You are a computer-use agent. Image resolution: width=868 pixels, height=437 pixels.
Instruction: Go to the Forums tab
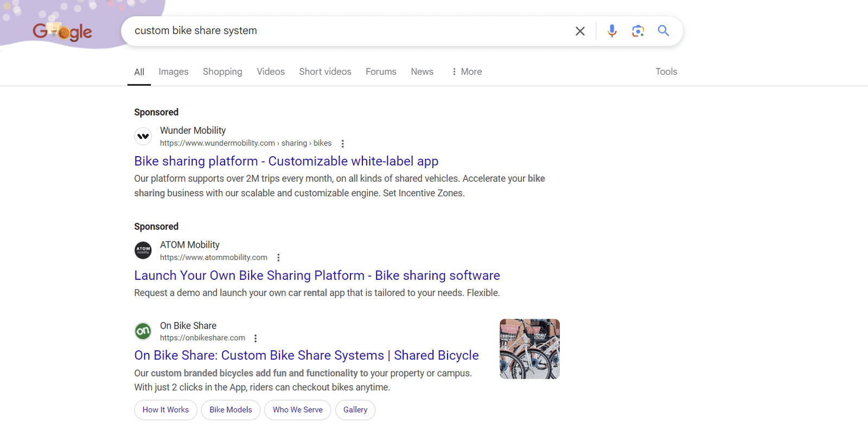click(381, 72)
